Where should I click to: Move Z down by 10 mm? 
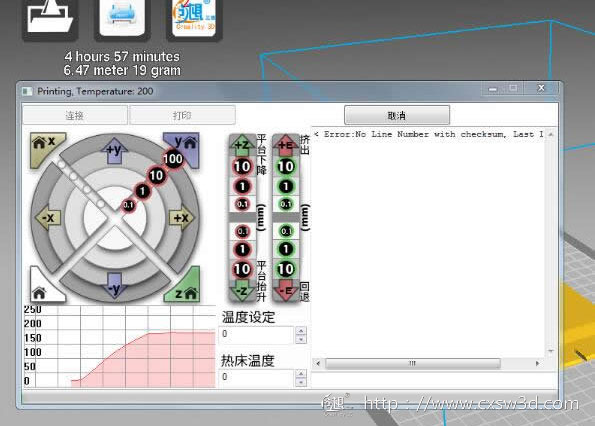coord(242,269)
